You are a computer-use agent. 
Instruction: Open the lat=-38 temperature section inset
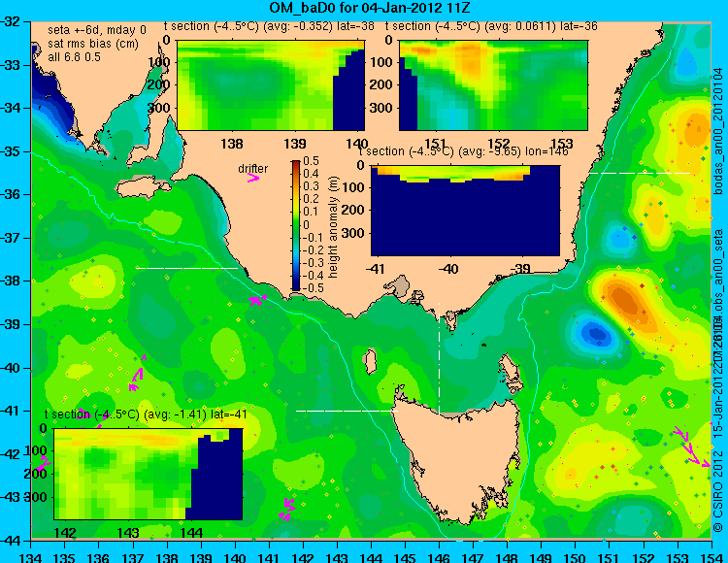271,85
